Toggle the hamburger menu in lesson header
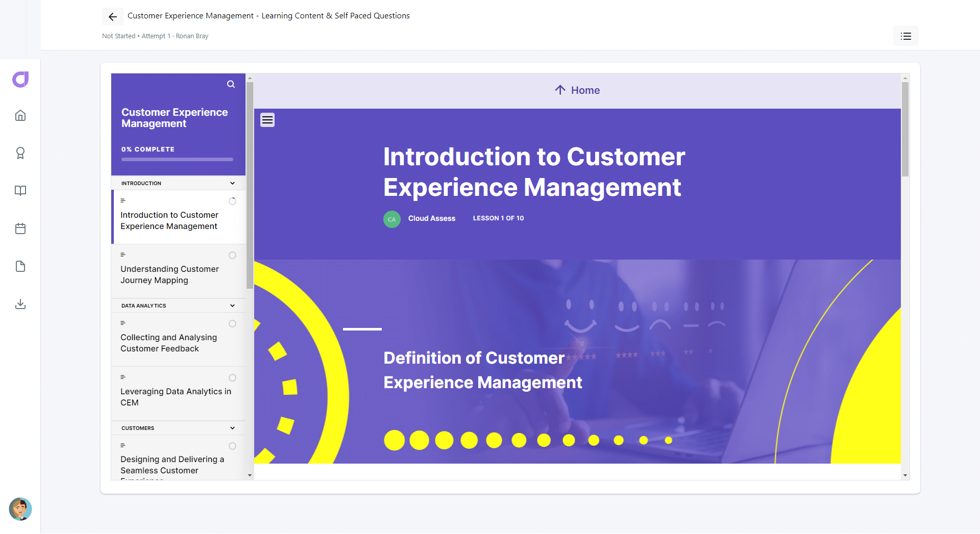 pos(267,120)
